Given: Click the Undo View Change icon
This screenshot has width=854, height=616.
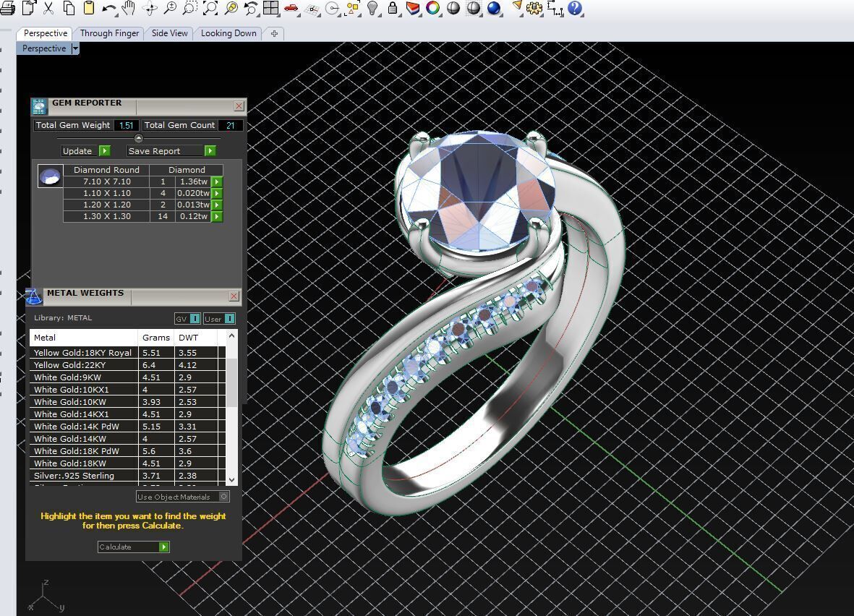Looking at the screenshot, I should point(250,8).
